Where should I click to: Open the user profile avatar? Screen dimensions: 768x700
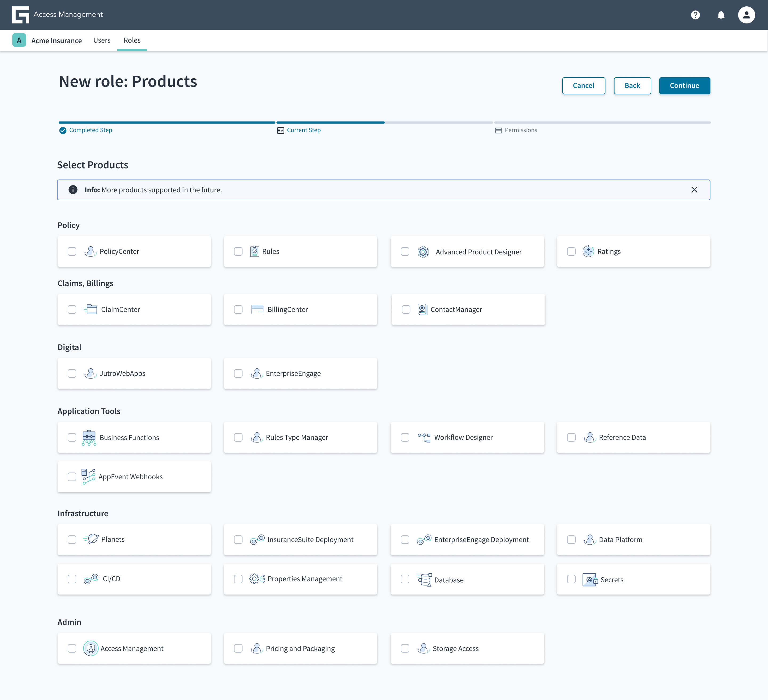746,15
